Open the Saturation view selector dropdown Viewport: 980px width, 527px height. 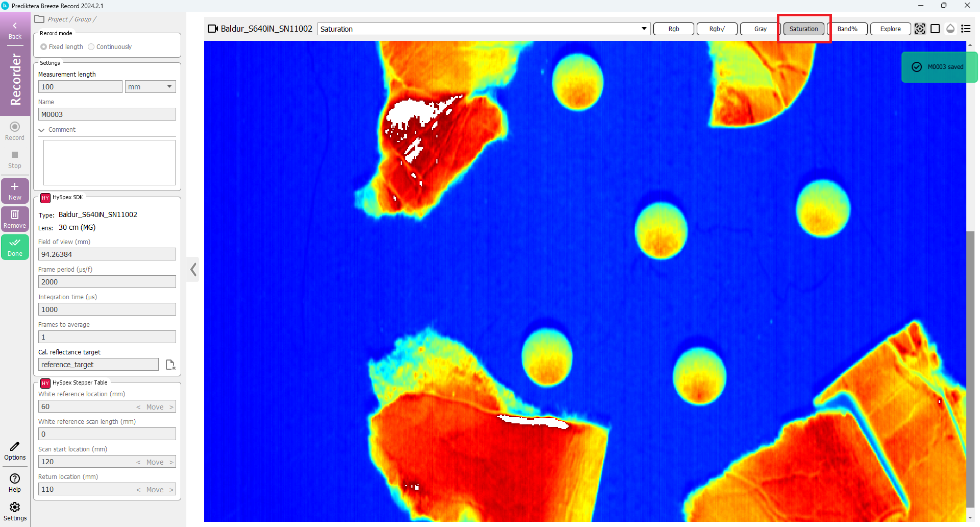pos(643,29)
